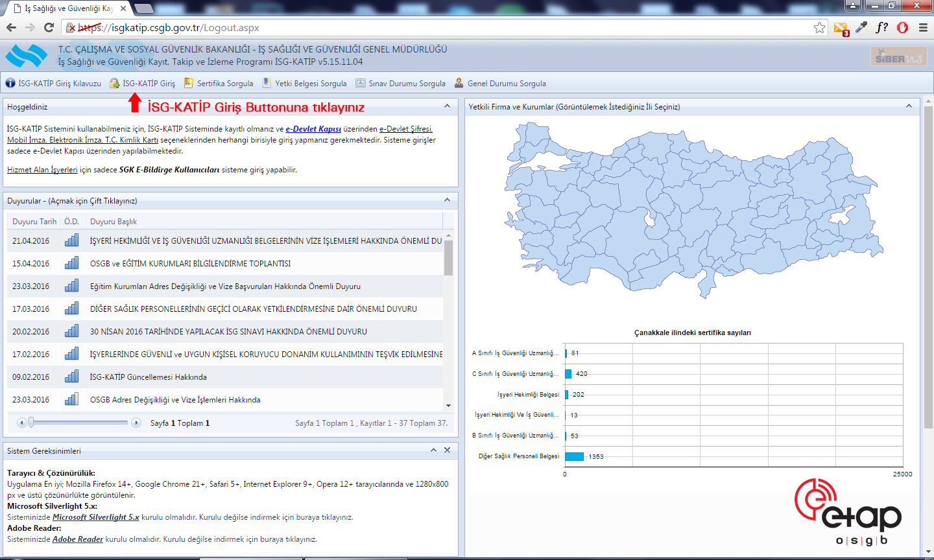The width and height of the screenshot is (934, 560).
Task: Open İSG-KATİP Giriş Kılavuzu toolbar item
Action: [x=53, y=83]
